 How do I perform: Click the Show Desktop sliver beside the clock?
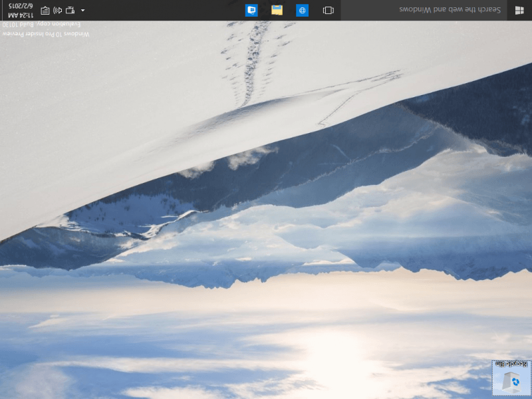click(x=1, y=10)
